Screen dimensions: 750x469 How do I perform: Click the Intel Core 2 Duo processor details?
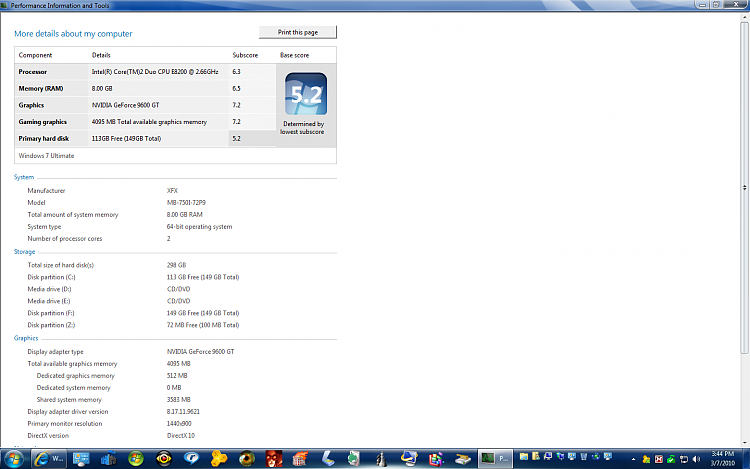click(x=155, y=72)
